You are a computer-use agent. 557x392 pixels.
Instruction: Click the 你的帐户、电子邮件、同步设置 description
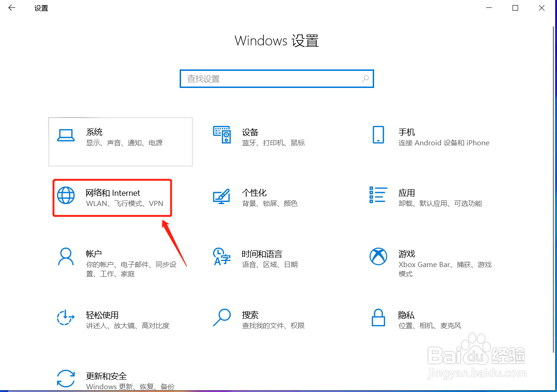click(131, 269)
